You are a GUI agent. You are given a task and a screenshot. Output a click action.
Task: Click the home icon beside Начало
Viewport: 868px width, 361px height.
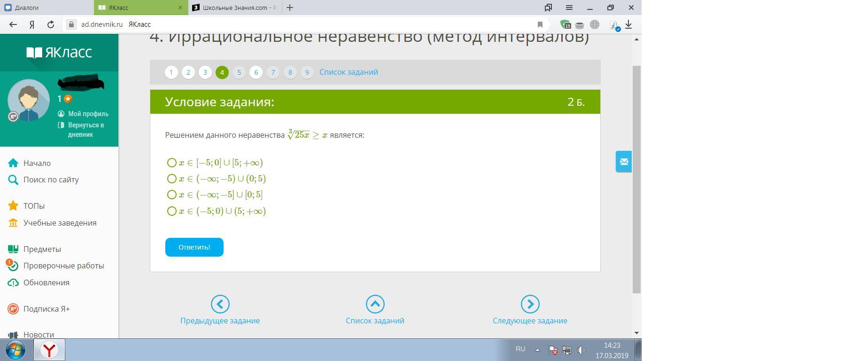[13, 163]
